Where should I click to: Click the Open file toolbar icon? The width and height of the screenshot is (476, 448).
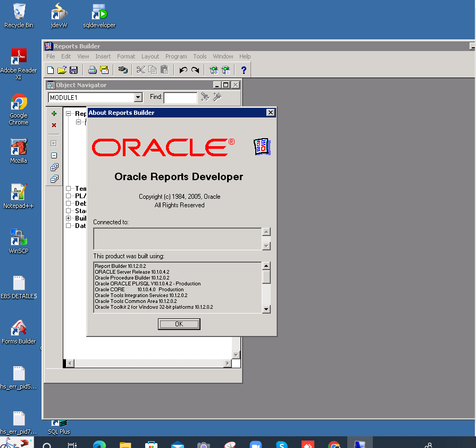(62, 70)
